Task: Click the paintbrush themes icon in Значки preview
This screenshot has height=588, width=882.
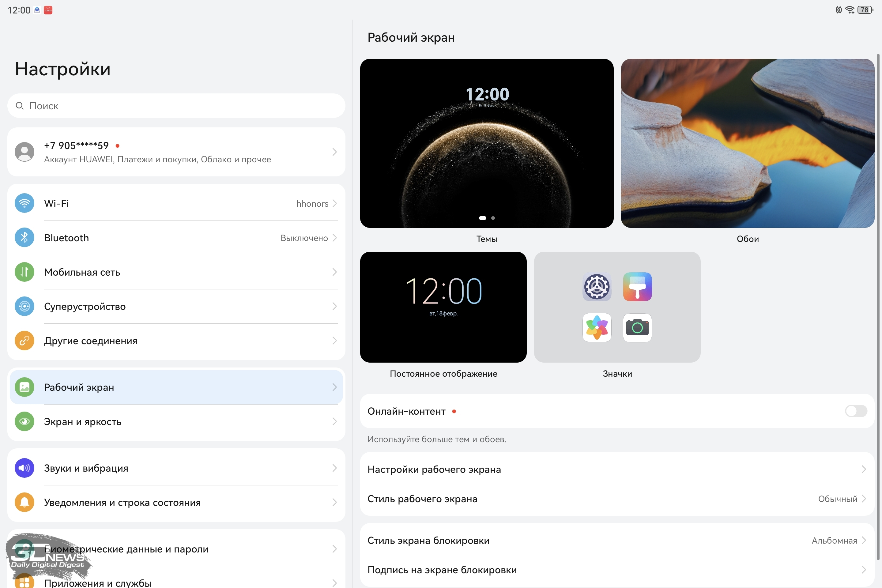Action: click(x=638, y=287)
